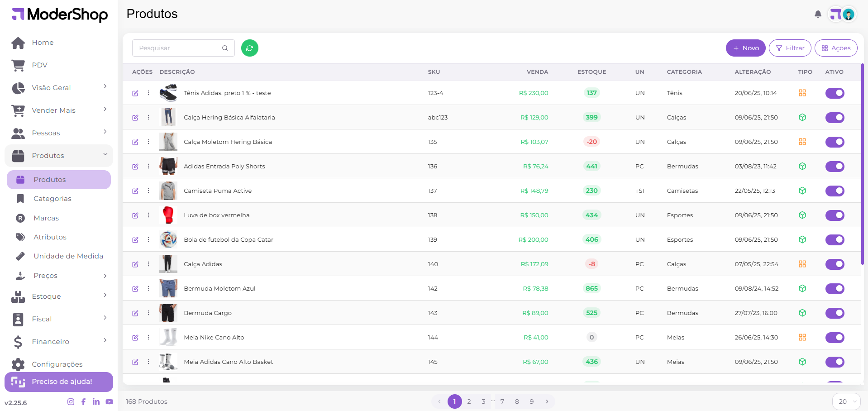Open more options for Calça Adidas
Viewport: 868px width, 411px height.
(148, 264)
